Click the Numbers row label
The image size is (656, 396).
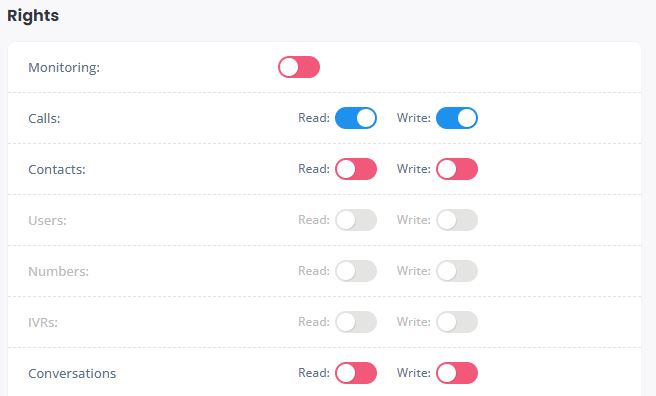(x=59, y=271)
